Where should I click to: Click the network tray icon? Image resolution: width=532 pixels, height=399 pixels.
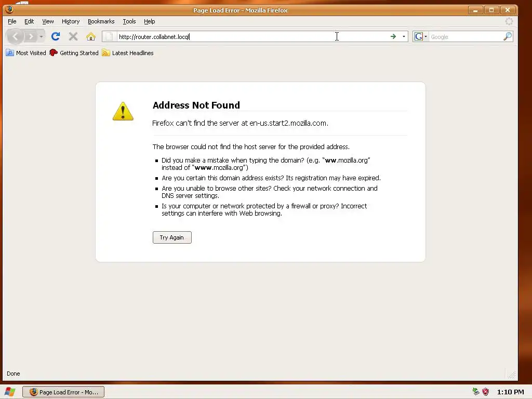[476, 392]
